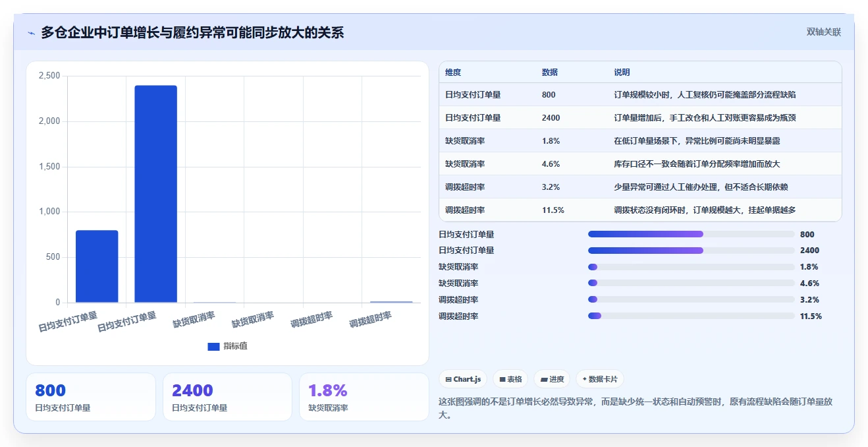This screenshot has height=447, width=868.
Task: Click the progress bar valued 4.6%
Action: pos(691,283)
